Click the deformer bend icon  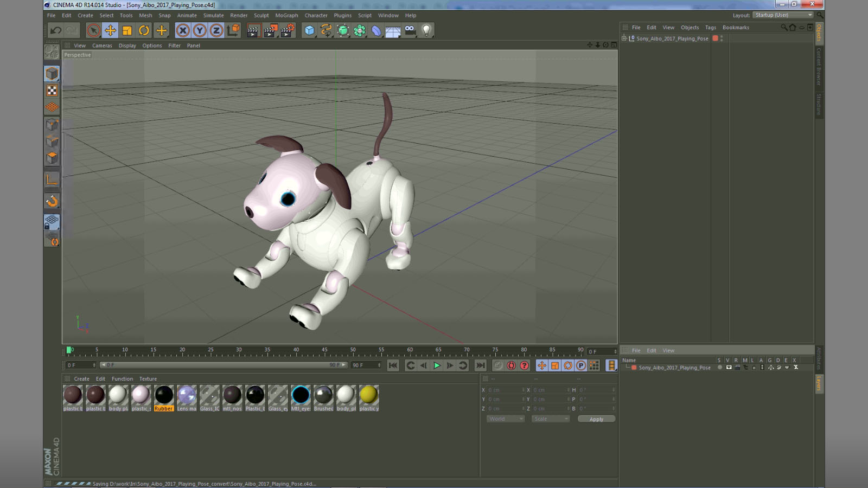pyautogui.click(x=376, y=30)
